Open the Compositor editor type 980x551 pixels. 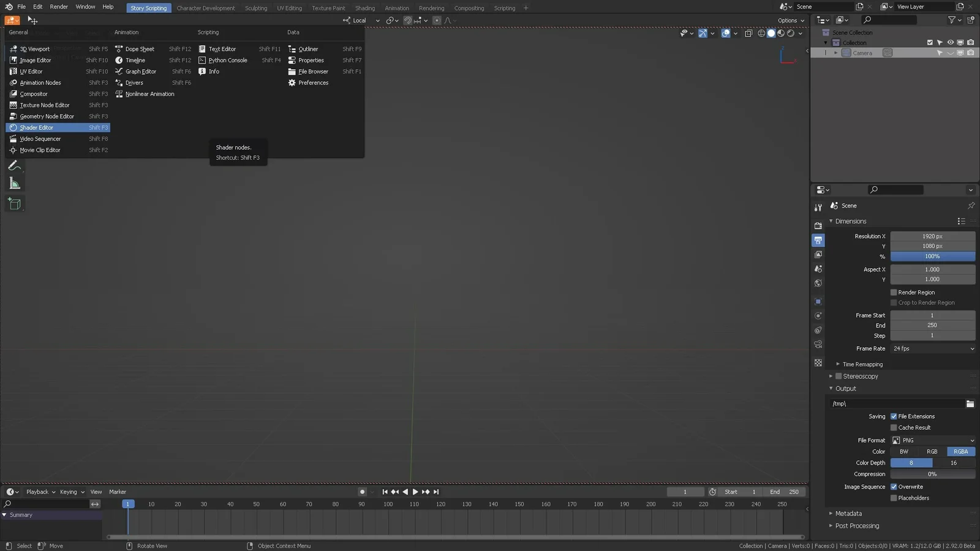coord(33,94)
